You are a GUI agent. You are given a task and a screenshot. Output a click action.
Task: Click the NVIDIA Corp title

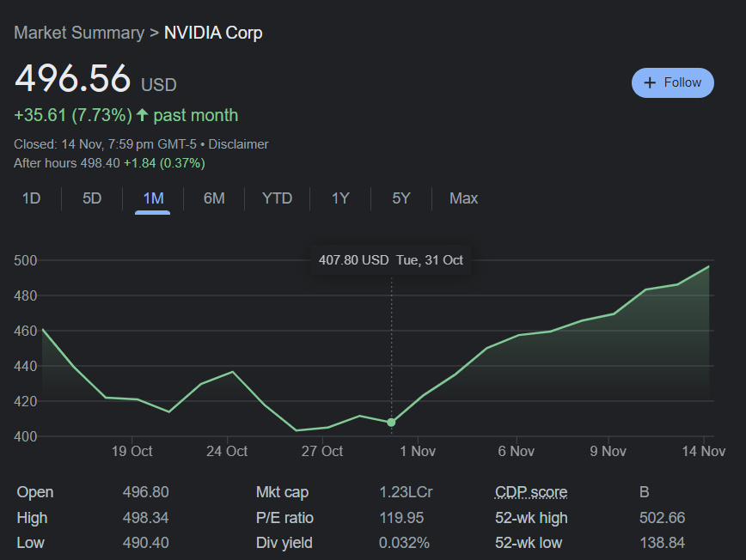(213, 33)
